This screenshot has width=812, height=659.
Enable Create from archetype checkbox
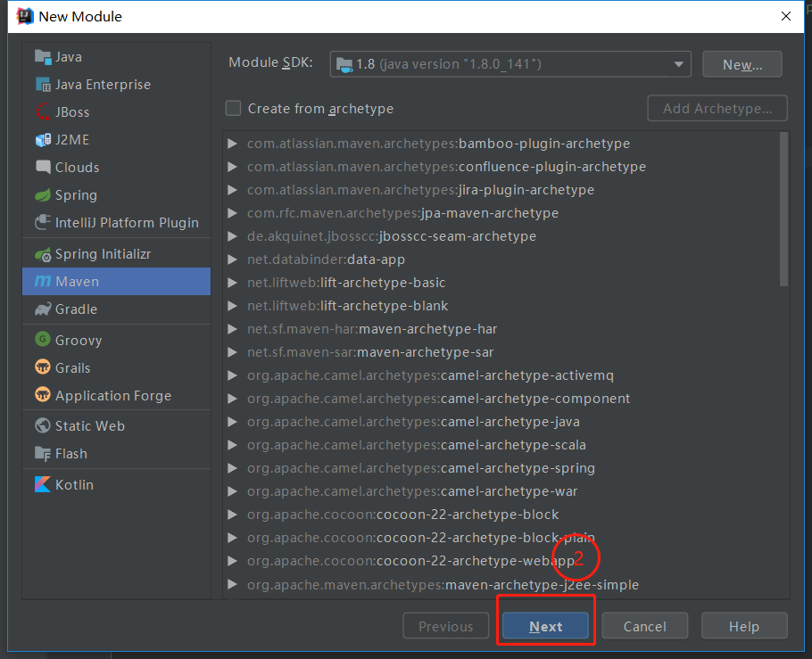click(x=233, y=108)
